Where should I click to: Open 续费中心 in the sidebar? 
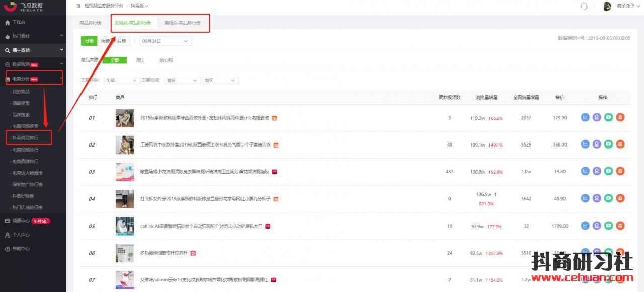coord(21,221)
